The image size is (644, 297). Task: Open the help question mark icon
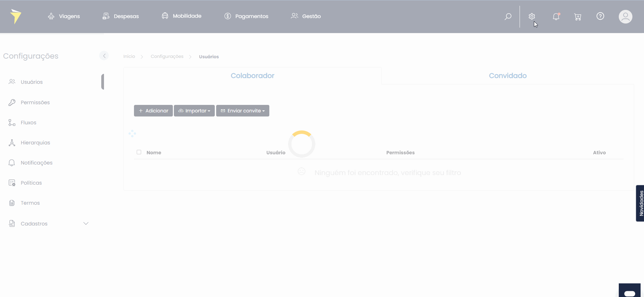(x=600, y=16)
